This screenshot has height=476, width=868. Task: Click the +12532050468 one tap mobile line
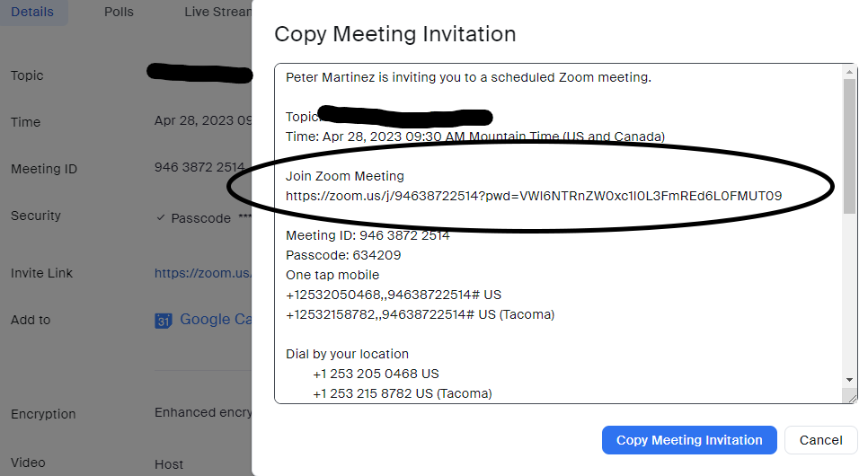pyautogui.click(x=393, y=295)
